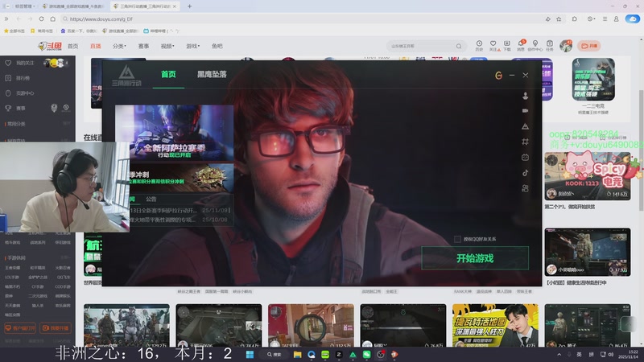This screenshot has width=644, height=362.
Task: Open a new browser tab with plus
Action: (189, 6)
